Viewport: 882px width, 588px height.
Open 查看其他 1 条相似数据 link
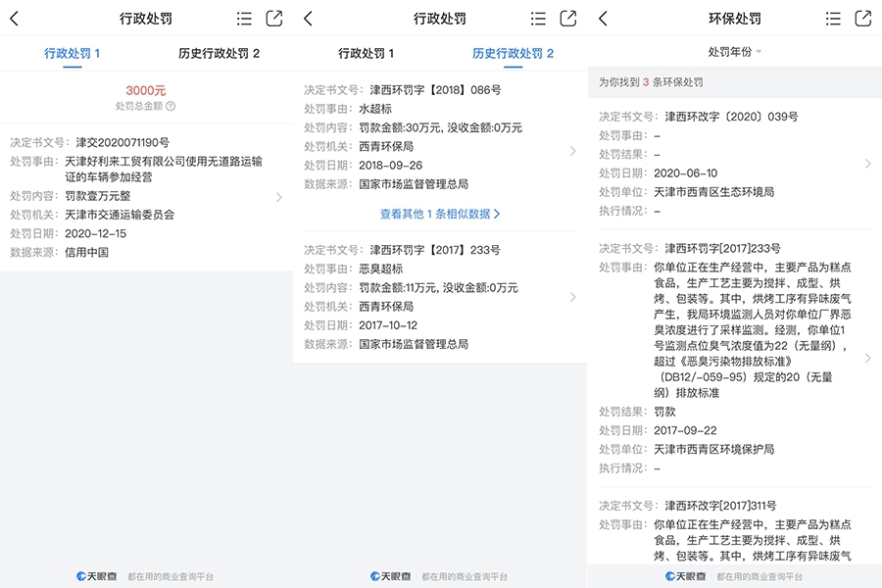440,214
